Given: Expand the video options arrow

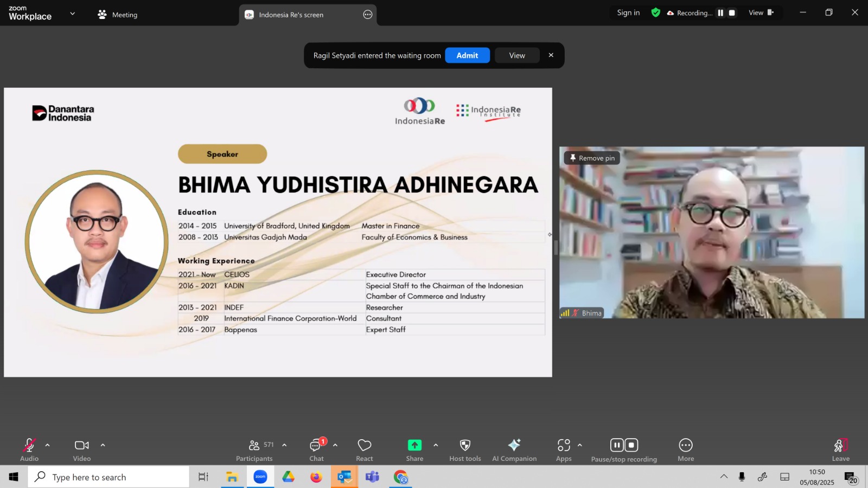Looking at the screenshot, I should [103, 445].
